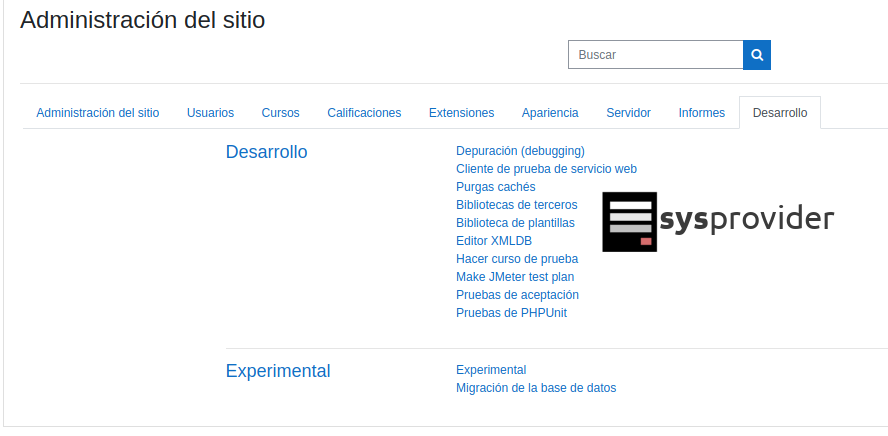Open Depuración (debugging) settings
This screenshot has height=436, width=888.
(x=520, y=151)
